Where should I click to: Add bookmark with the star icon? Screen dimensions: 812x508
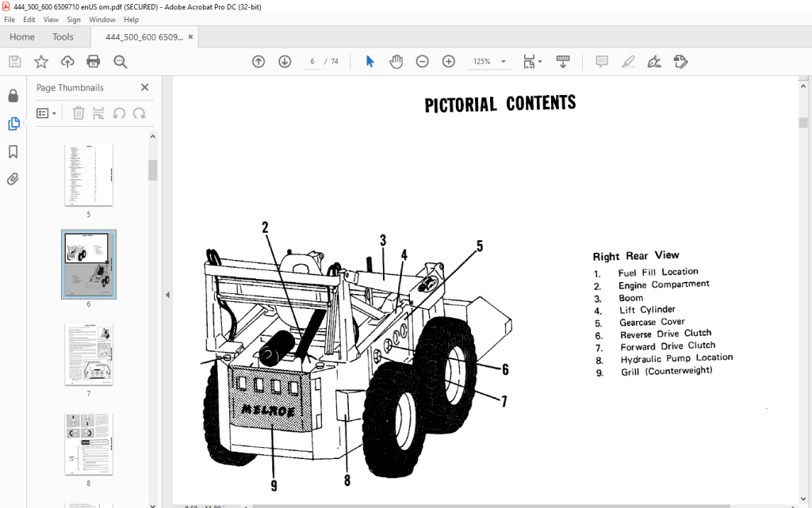point(41,62)
